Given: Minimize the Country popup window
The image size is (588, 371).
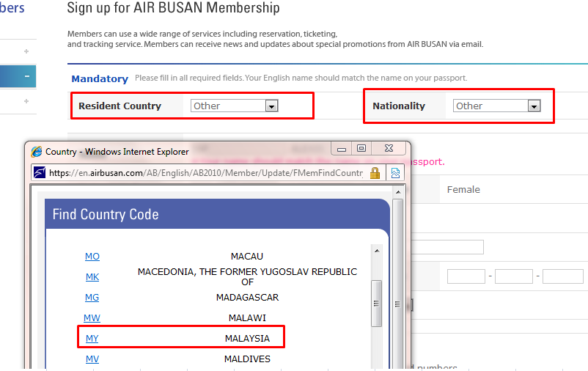Looking at the screenshot, I should tap(342, 149).
